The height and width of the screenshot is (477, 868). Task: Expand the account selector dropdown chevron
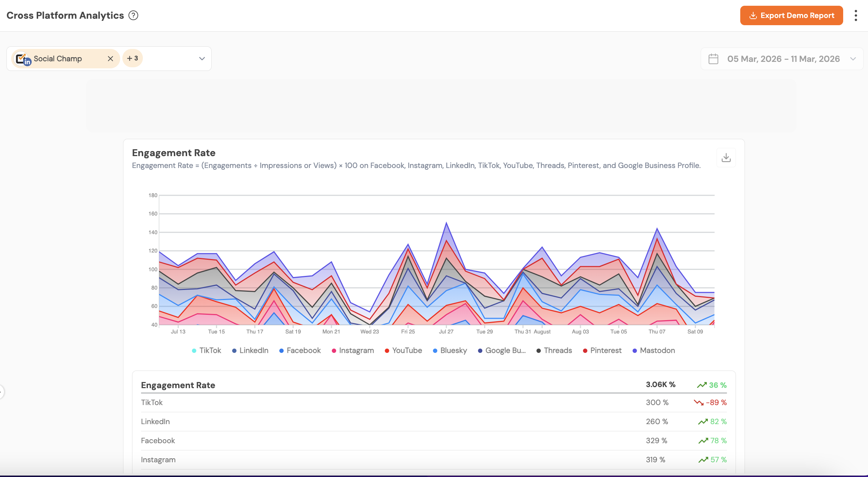coord(202,59)
